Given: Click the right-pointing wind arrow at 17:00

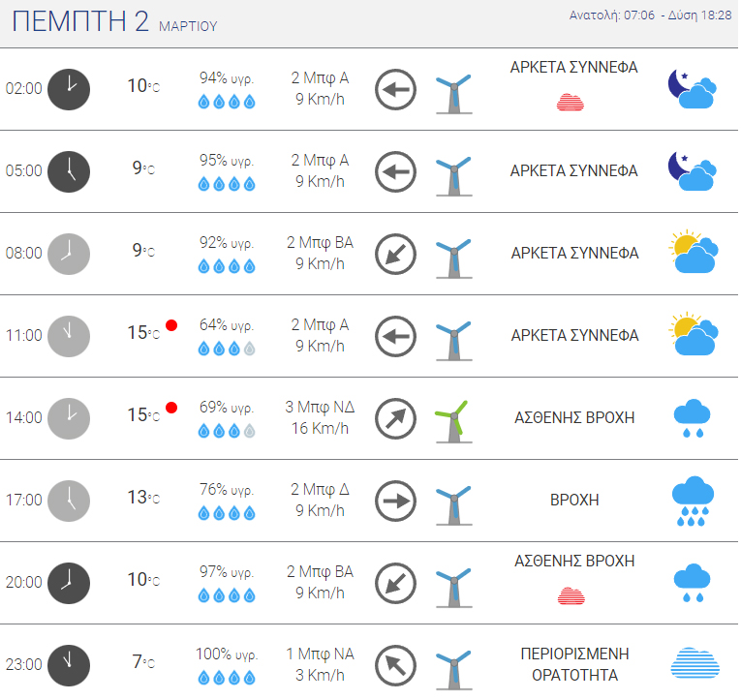Looking at the screenshot, I should pyautogui.click(x=395, y=501).
